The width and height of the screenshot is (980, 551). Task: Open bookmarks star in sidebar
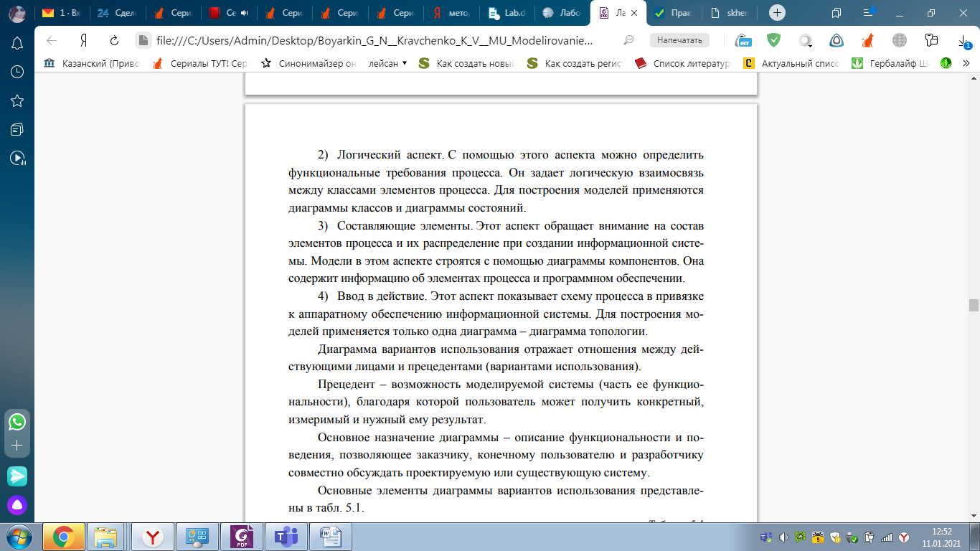click(x=17, y=100)
